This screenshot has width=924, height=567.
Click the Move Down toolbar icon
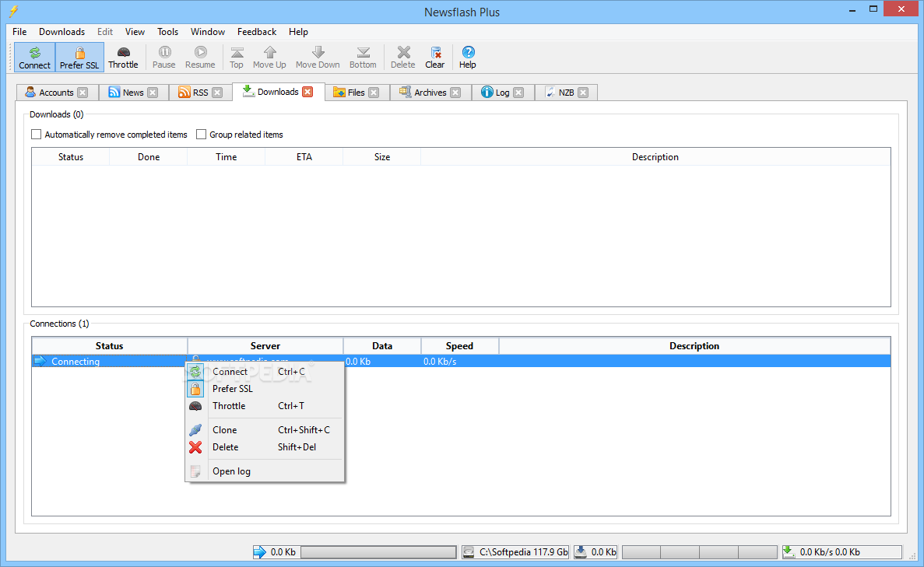pyautogui.click(x=318, y=57)
